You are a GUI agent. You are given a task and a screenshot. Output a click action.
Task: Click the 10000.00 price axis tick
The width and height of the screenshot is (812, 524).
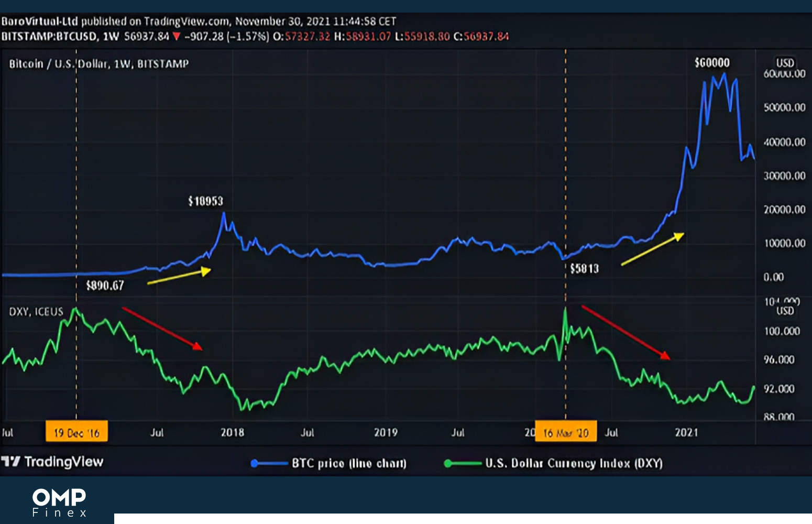pos(785,243)
